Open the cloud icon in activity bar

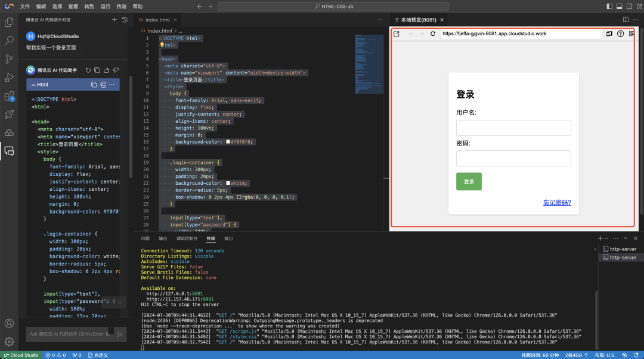9,132
